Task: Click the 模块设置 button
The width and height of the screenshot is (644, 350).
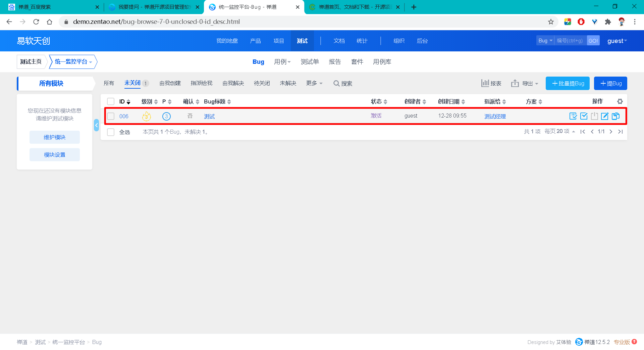Action: coord(55,155)
